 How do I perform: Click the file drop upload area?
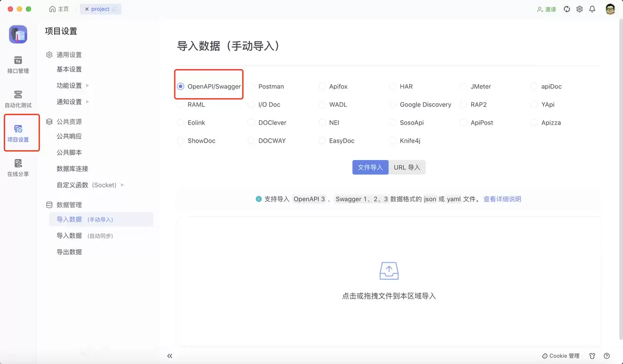389,281
